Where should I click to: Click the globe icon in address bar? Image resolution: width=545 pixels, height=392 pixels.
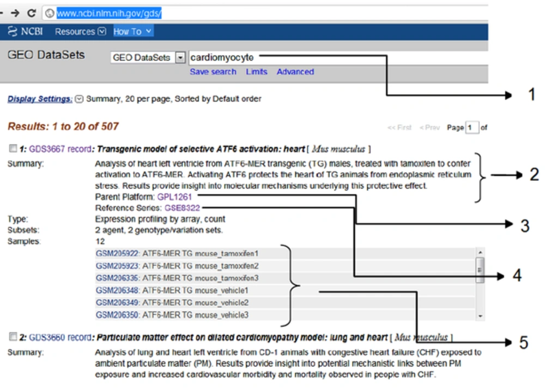tap(50, 13)
